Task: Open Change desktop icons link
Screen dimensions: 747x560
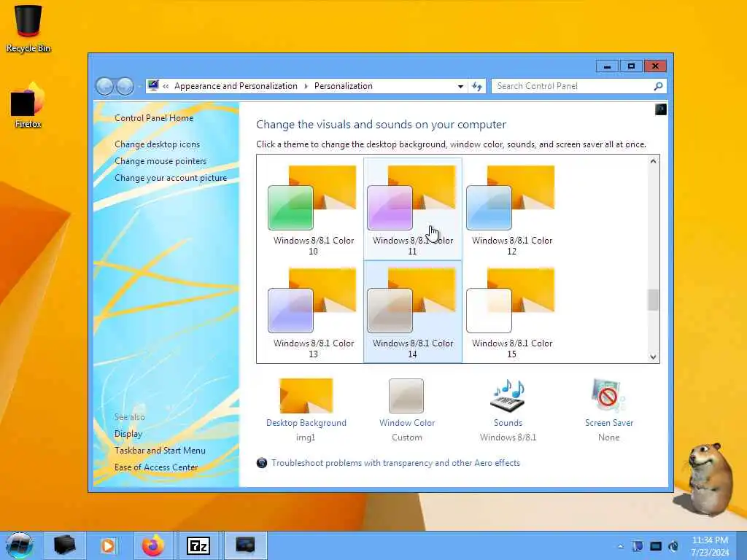Action: (x=158, y=144)
